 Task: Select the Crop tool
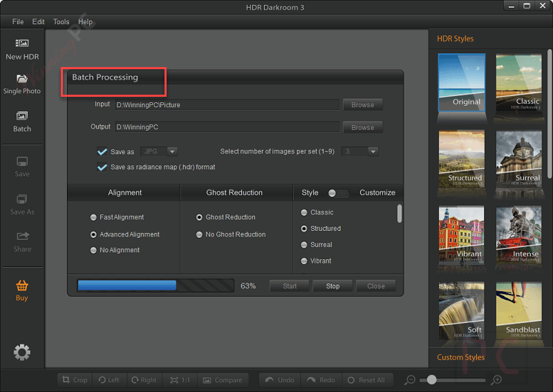(x=75, y=380)
